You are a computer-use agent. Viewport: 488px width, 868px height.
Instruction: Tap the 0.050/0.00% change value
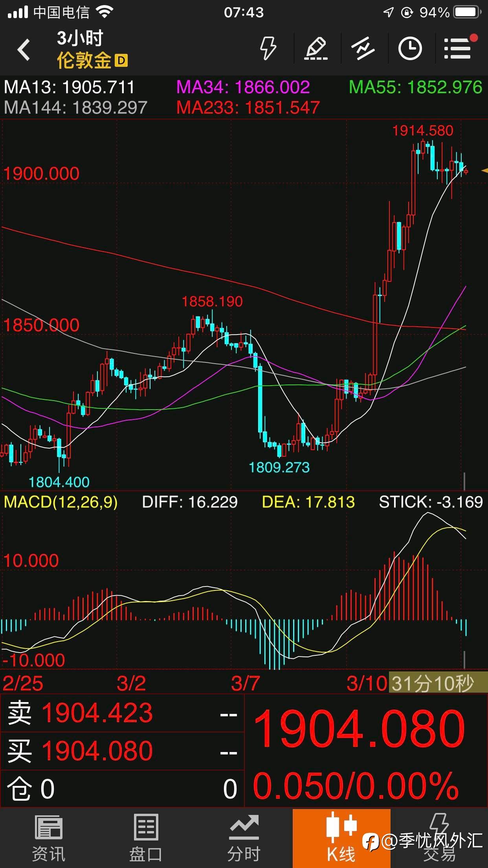point(356,786)
